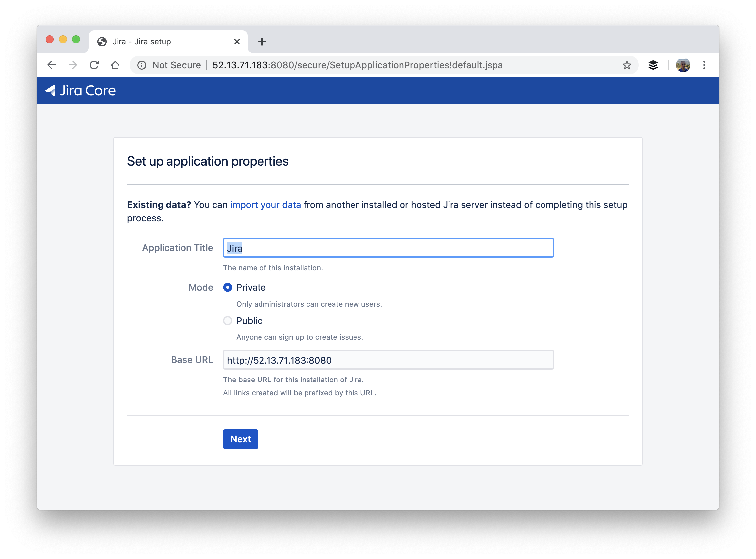Click the browser address bar URL
Image resolution: width=756 pixels, height=559 pixels.
[357, 65]
